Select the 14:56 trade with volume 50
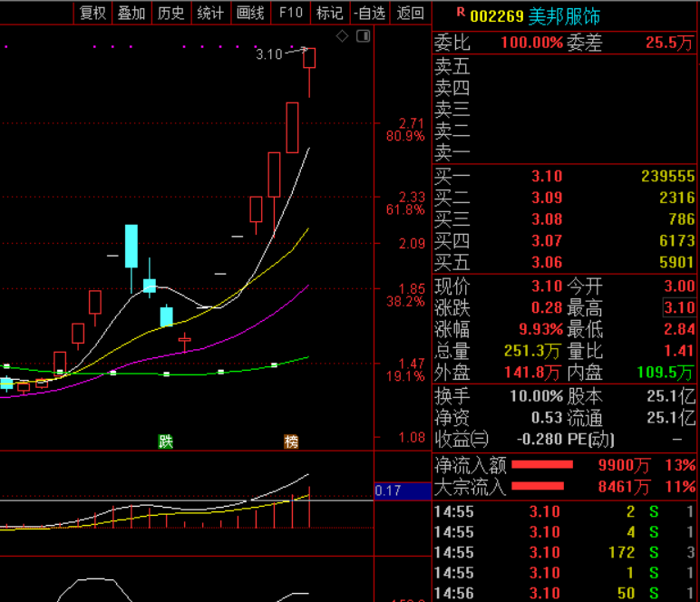This screenshot has height=602, width=700. [564, 594]
